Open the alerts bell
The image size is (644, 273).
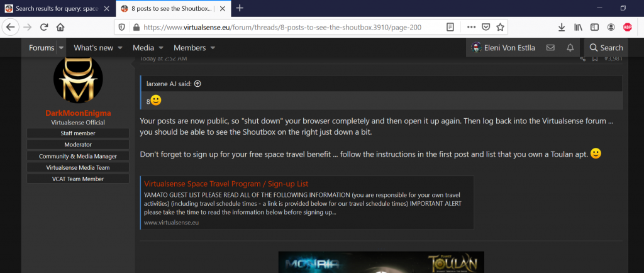(x=570, y=48)
